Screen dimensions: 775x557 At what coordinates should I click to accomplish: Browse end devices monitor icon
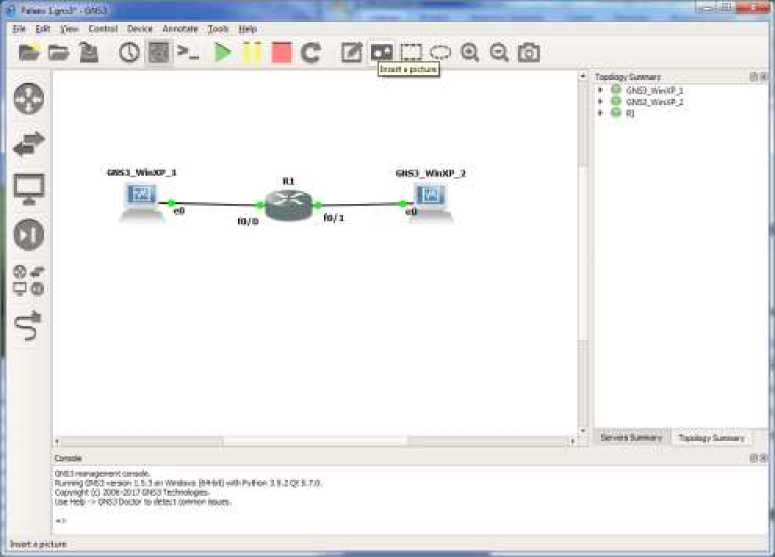(x=29, y=189)
